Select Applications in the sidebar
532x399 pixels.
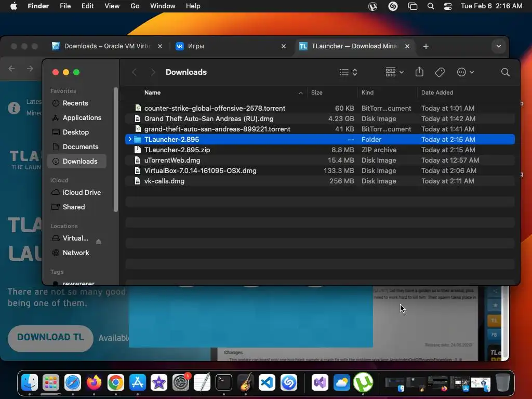click(77, 118)
